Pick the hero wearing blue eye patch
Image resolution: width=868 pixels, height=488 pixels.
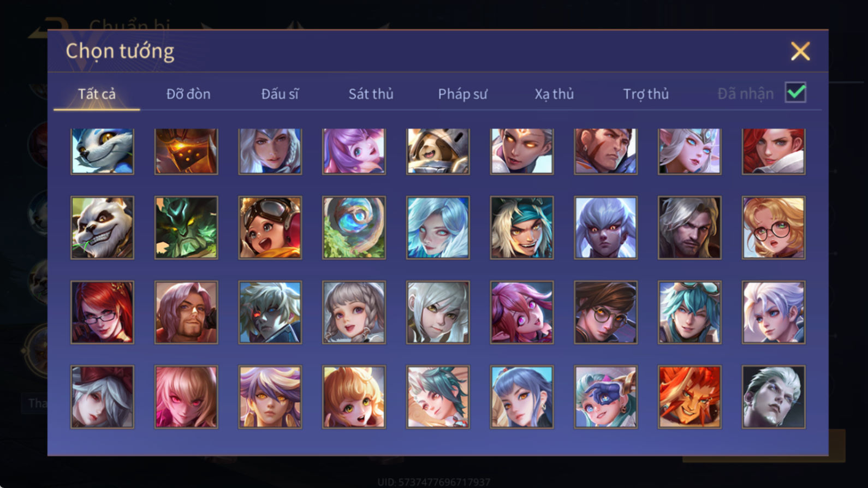[605, 397]
